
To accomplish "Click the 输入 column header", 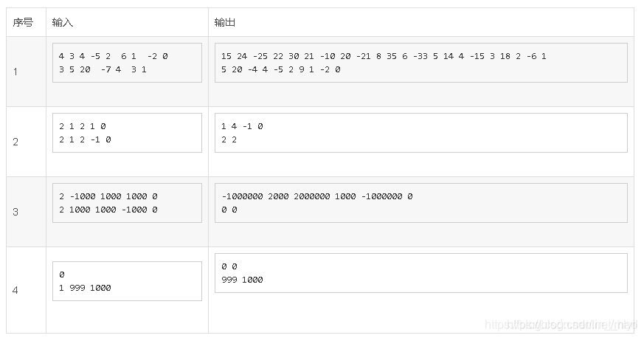I will 63,23.
